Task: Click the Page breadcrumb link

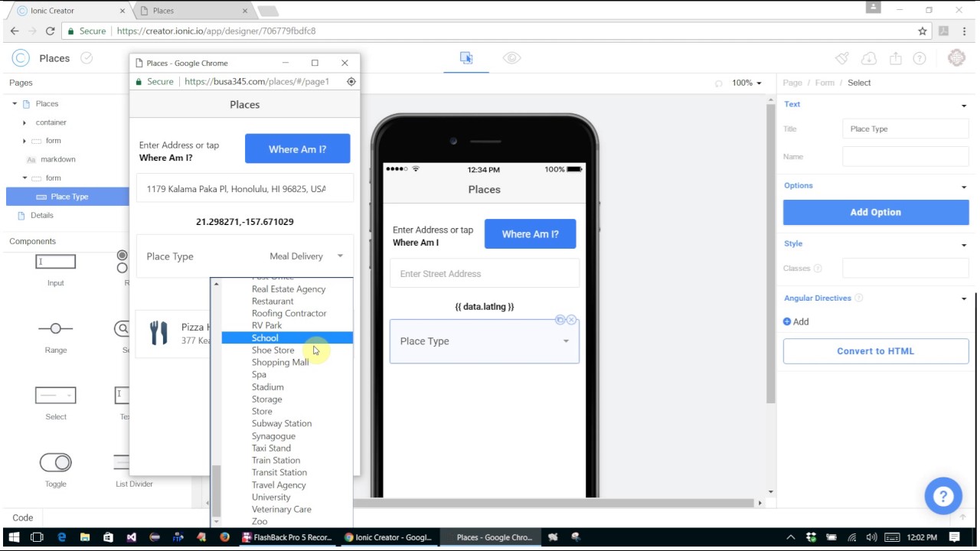Action: pyautogui.click(x=792, y=83)
